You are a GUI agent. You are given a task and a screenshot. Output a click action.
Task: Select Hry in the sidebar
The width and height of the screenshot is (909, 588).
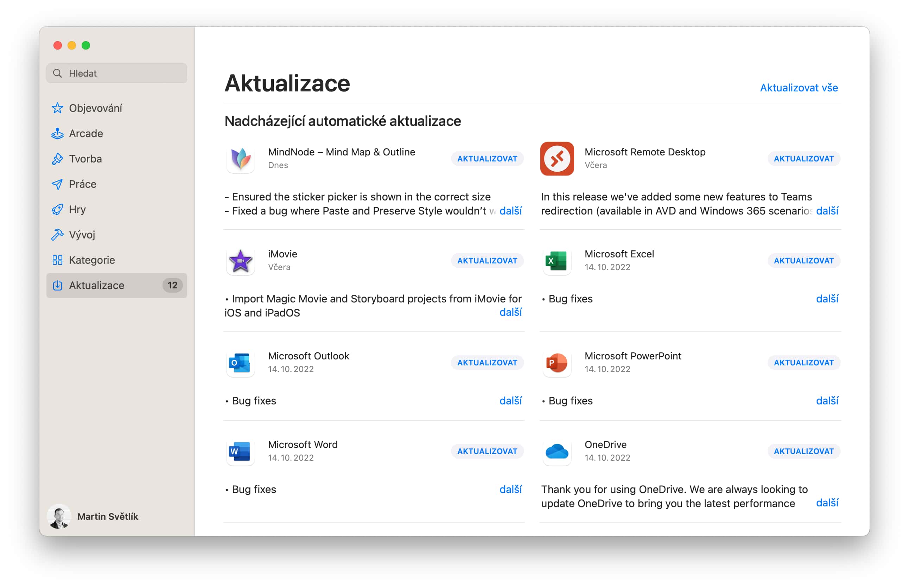point(116,209)
